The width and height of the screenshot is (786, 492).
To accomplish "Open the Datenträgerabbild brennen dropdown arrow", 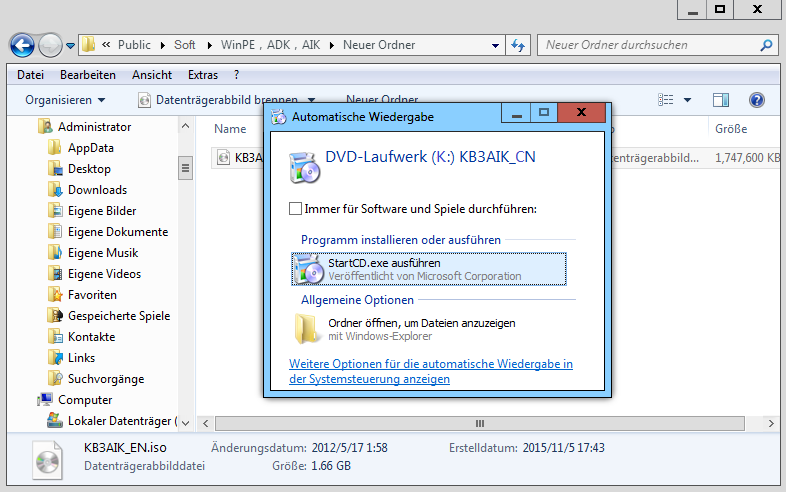I will click(311, 100).
